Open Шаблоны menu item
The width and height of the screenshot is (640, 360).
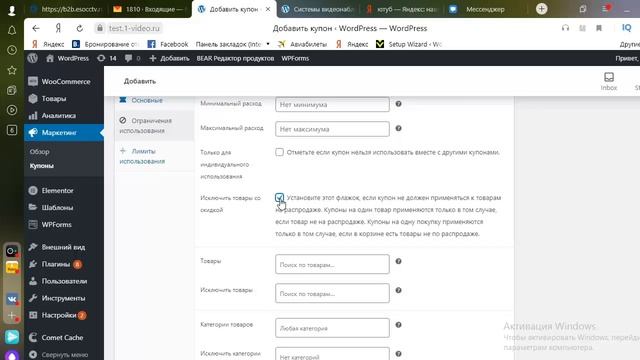point(64,207)
